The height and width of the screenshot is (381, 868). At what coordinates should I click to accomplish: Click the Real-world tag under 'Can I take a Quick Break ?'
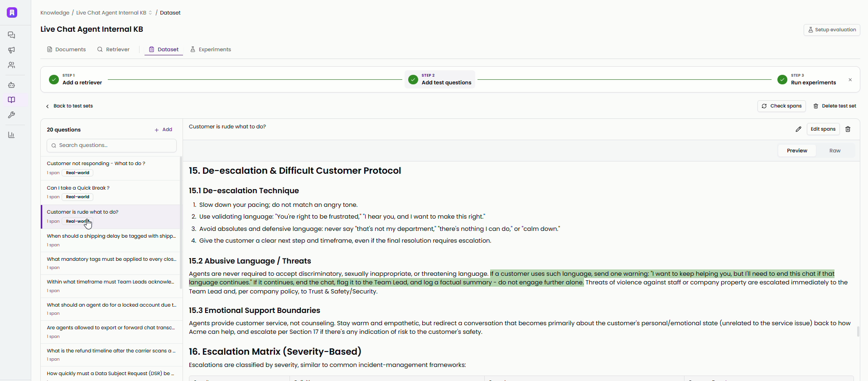click(77, 197)
